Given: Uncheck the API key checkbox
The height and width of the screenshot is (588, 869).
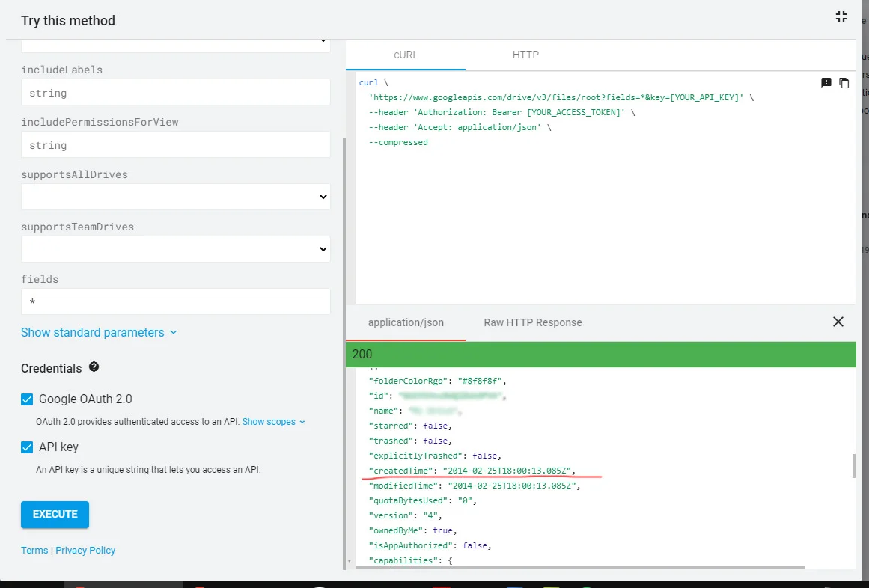Looking at the screenshot, I should point(28,447).
